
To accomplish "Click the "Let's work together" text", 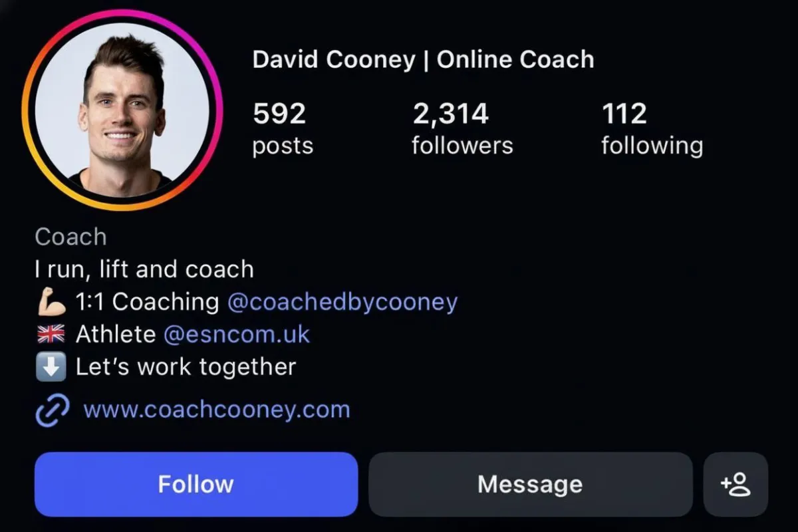I will 186,366.
